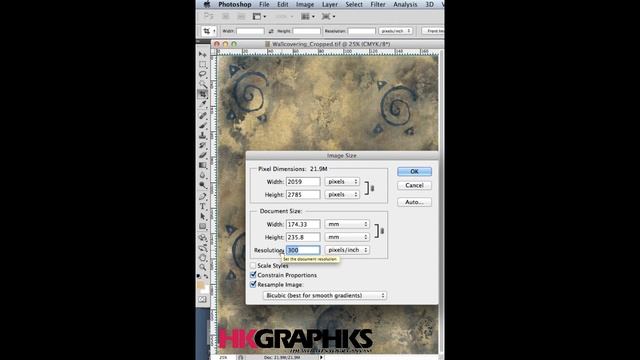The height and width of the screenshot is (360, 640).
Task: Select the Move tool
Action: [x=203, y=54]
